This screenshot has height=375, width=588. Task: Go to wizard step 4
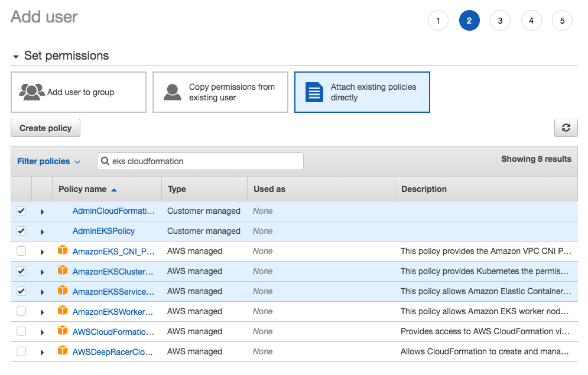point(531,21)
